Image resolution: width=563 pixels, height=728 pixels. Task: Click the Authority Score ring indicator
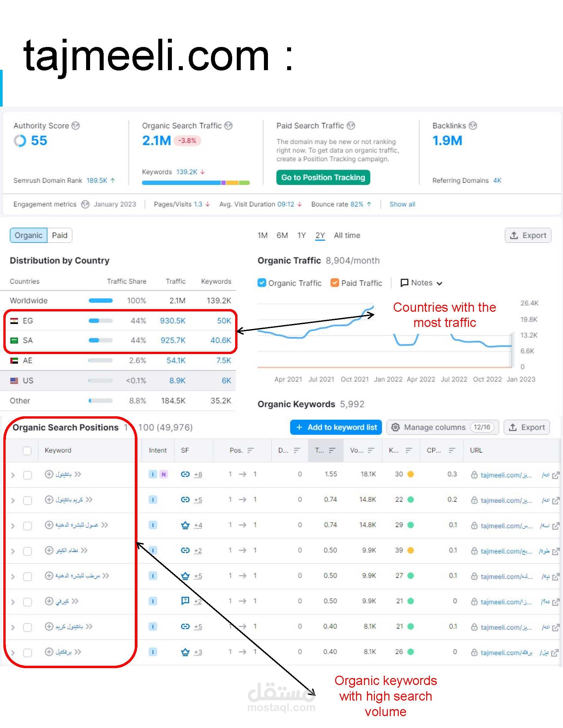point(20,141)
